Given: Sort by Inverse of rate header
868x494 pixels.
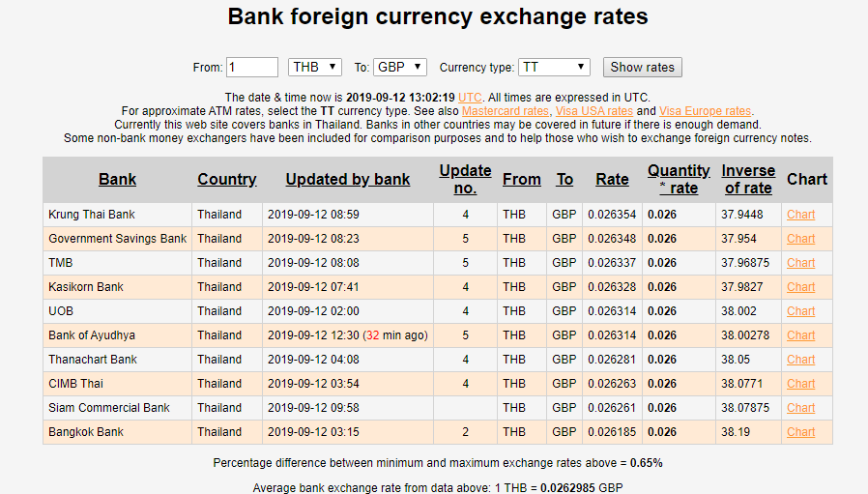Looking at the screenshot, I should (748, 180).
